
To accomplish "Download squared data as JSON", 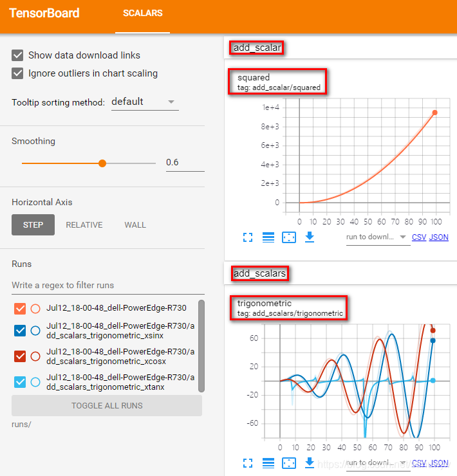I will [439, 237].
